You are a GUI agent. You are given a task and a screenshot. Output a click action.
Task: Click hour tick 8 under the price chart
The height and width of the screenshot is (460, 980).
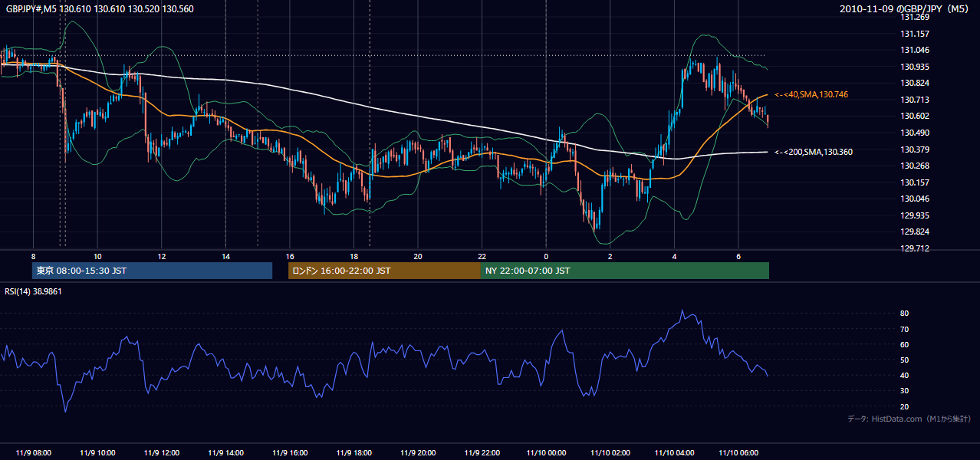pyautogui.click(x=33, y=256)
